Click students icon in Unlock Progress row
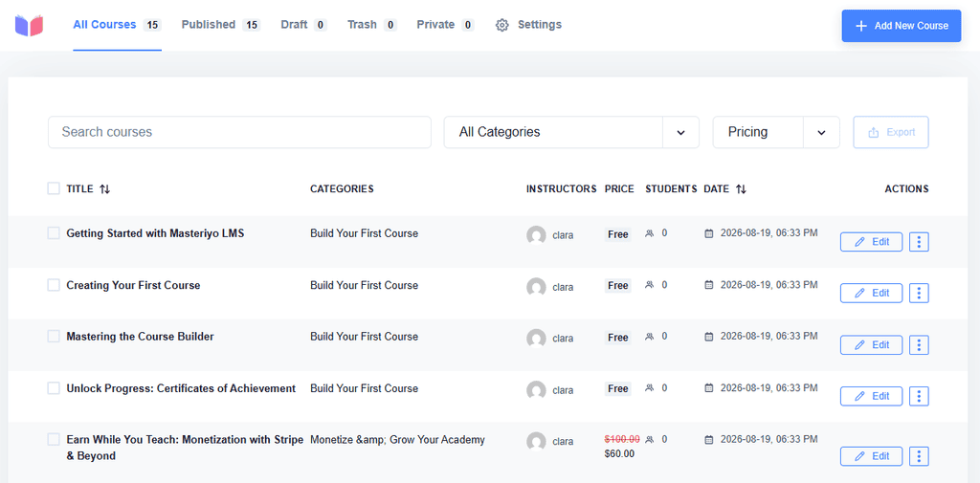Viewport: 980px width, 483px height. pyautogui.click(x=650, y=388)
